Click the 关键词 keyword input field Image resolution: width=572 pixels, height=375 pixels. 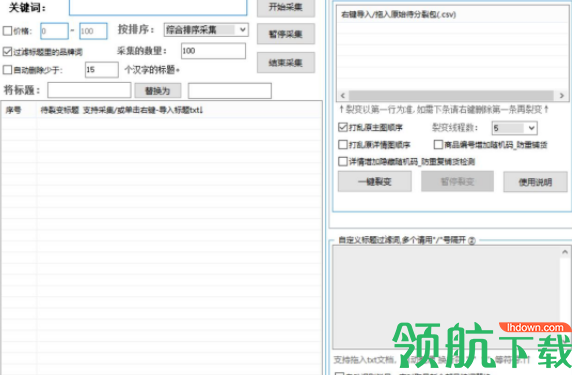tap(158, 7)
